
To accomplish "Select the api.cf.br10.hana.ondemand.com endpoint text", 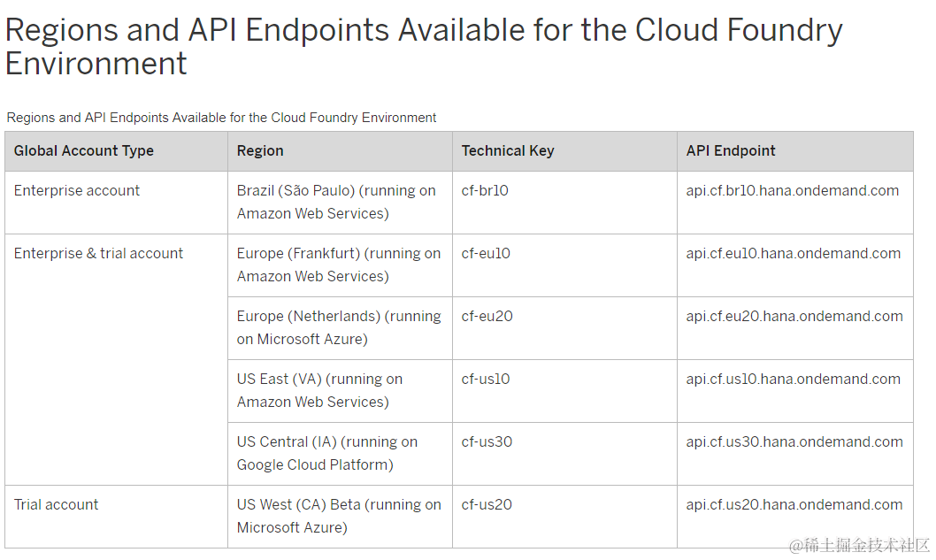I will tap(793, 190).
